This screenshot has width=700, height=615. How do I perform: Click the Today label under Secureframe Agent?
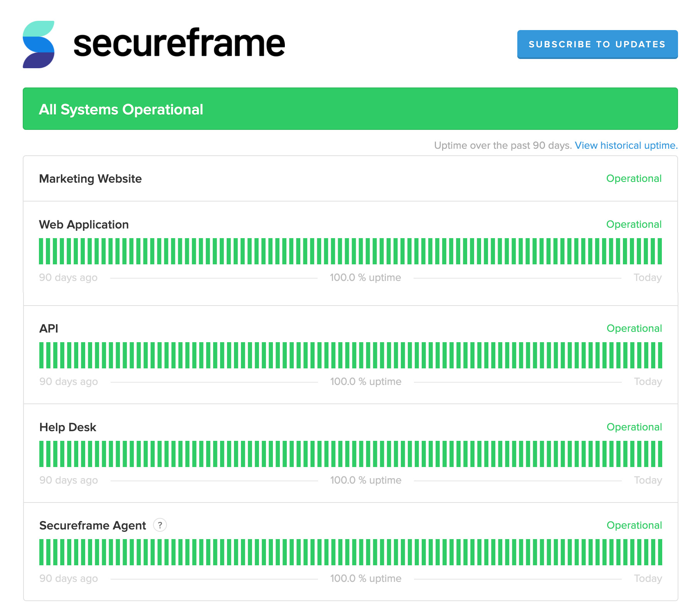[x=648, y=578]
